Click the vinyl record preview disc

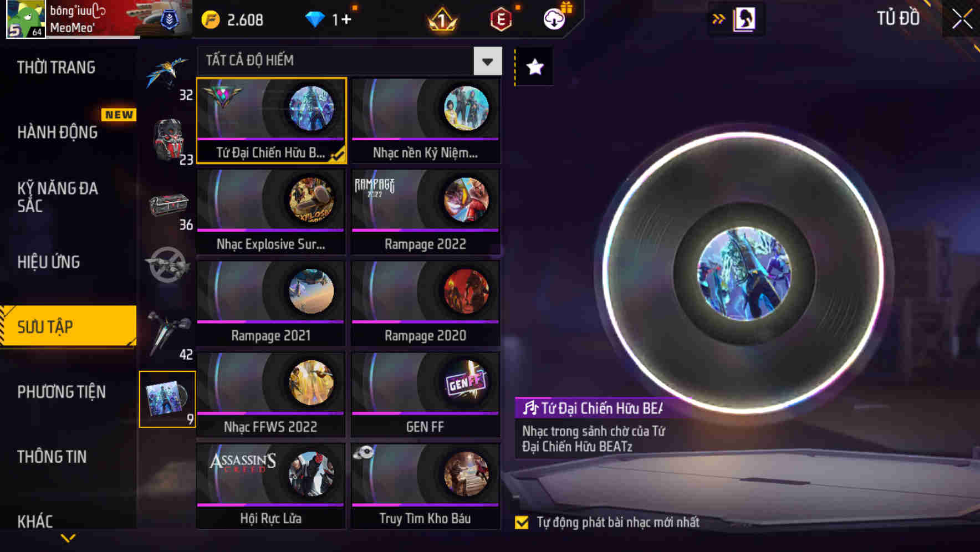pos(743,273)
